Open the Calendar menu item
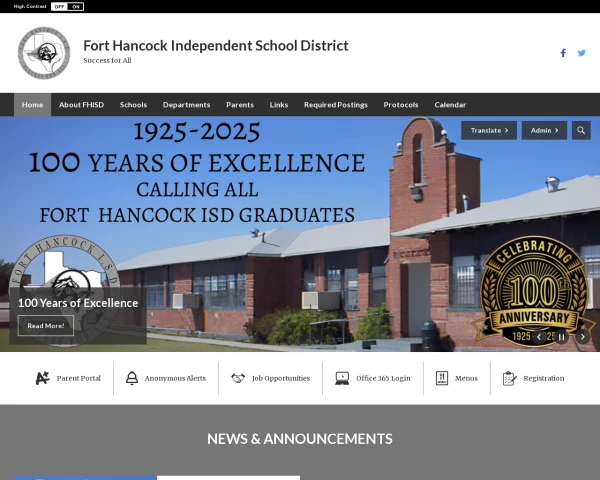The height and width of the screenshot is (480, 600). 450,104
